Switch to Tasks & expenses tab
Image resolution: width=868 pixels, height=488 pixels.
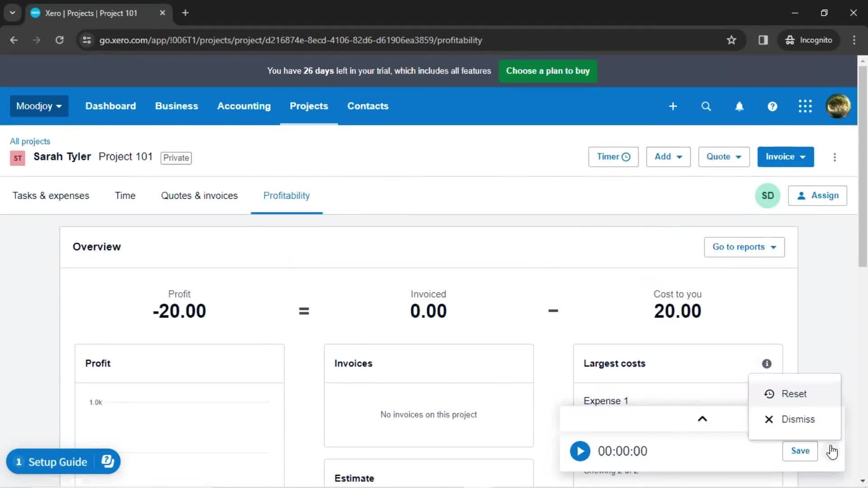click(51, 196)
